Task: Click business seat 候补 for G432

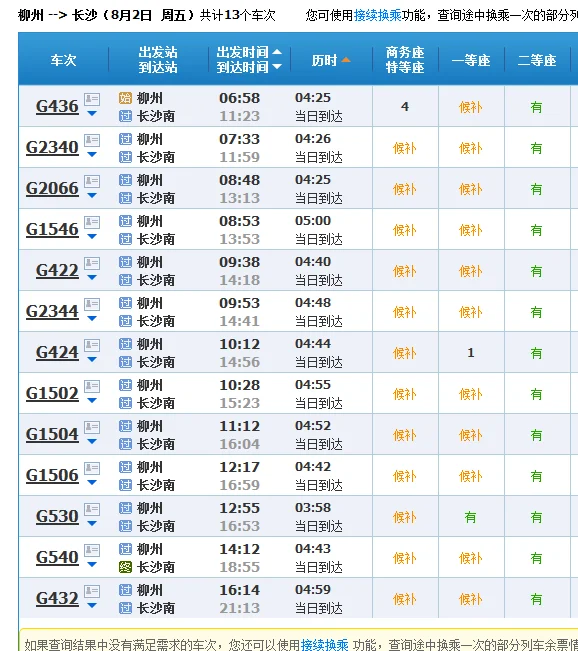Action: pyautogui.click(x=405, y=599)
